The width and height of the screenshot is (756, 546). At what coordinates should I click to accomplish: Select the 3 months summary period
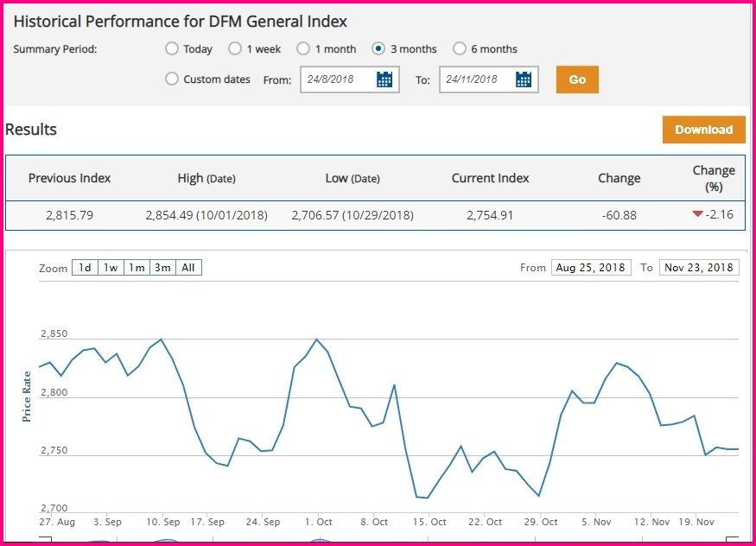[x=378, y=49]
